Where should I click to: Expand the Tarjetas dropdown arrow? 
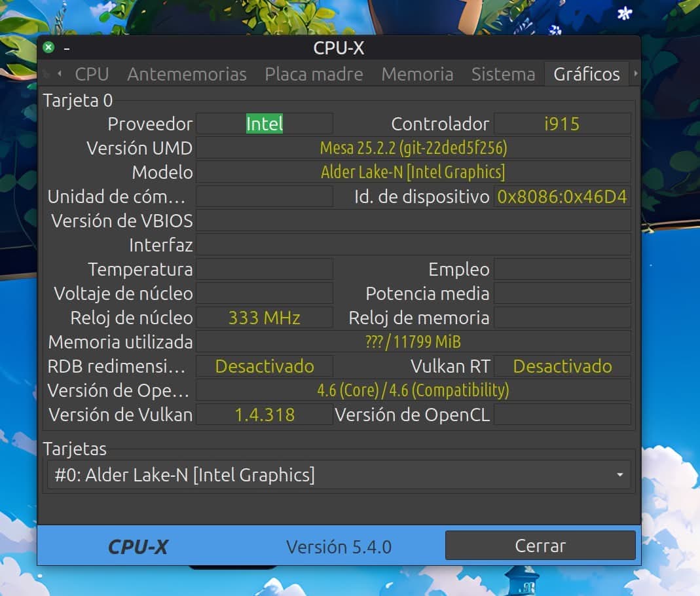[x=619, y=475]
